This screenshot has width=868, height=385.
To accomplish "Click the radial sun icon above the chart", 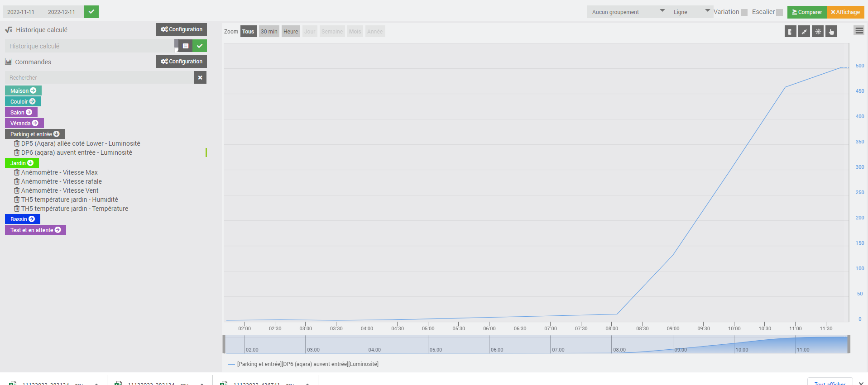I will pos(818,32).
